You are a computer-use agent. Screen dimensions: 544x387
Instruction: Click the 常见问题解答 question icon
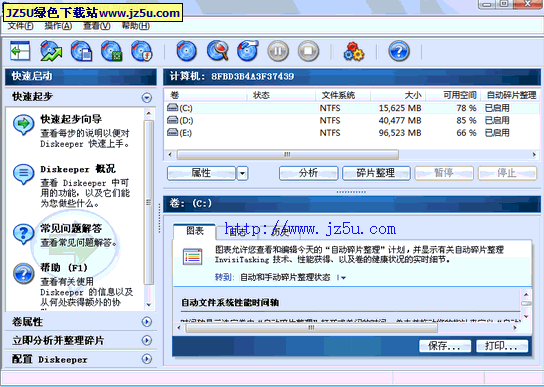(x=24, y=233)
